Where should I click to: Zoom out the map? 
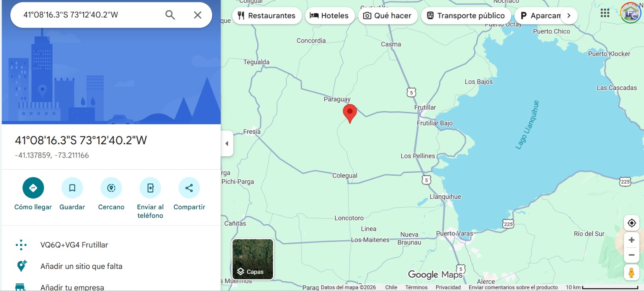[x=632, y=255]
